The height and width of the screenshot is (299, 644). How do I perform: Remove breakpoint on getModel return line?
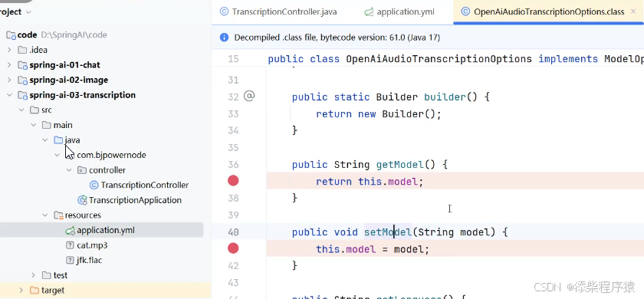(x=233, y=181)
